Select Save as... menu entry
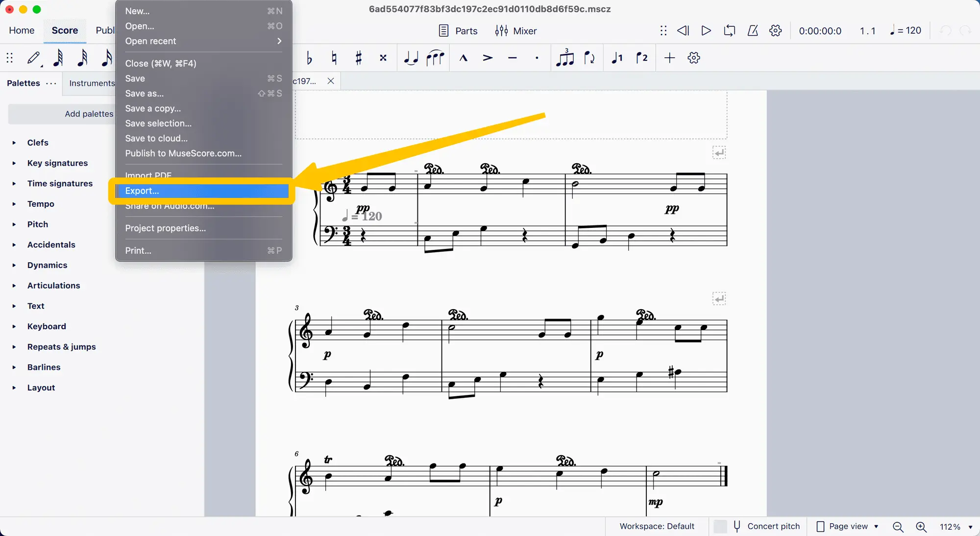 [x=203, y=94]
